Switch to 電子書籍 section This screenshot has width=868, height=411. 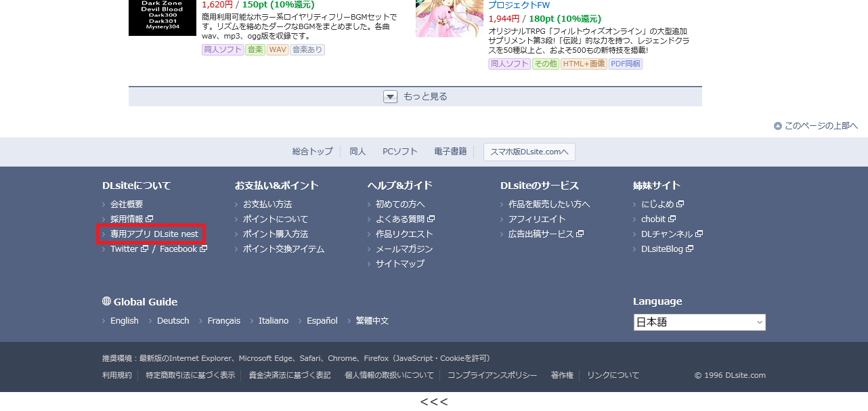point(450,152)
